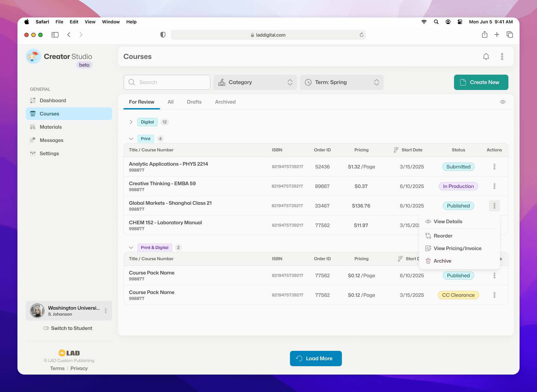The height and width of the screenshot is (392, 537).
Task: Click the Wi-Fi status icon
Action: click(424, 22)
